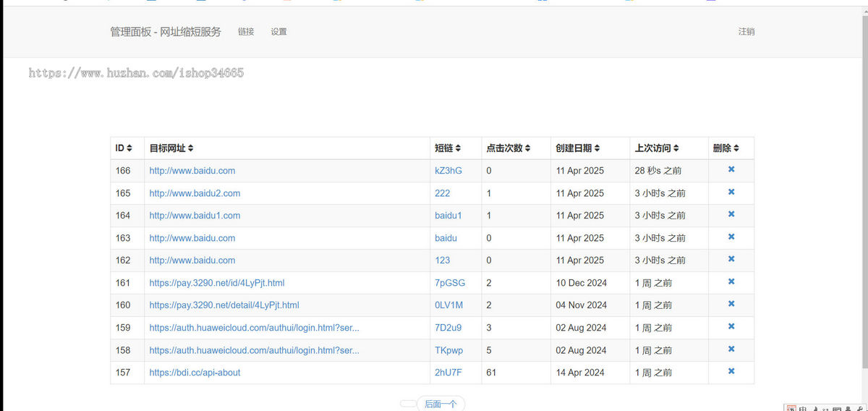The height and width of the screenshot is (411, 868).
Task: Delete the TKpwp short link row
Action: click(x=731, y=349)
